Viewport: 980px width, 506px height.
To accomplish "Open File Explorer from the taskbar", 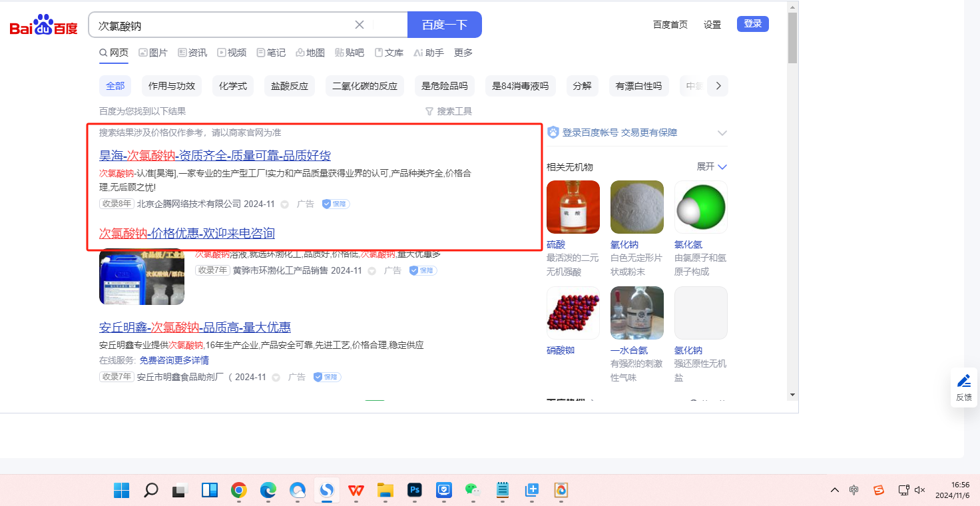I will [385, 491].
